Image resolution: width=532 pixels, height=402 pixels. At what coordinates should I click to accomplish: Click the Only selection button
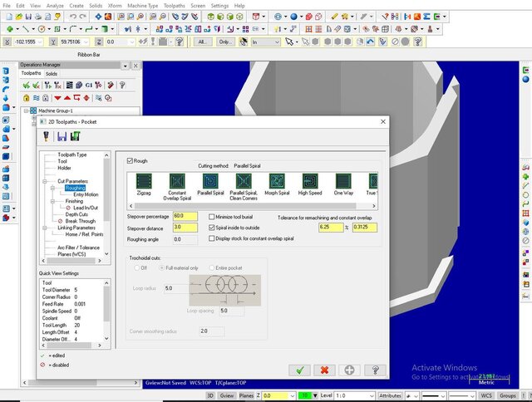225,42
